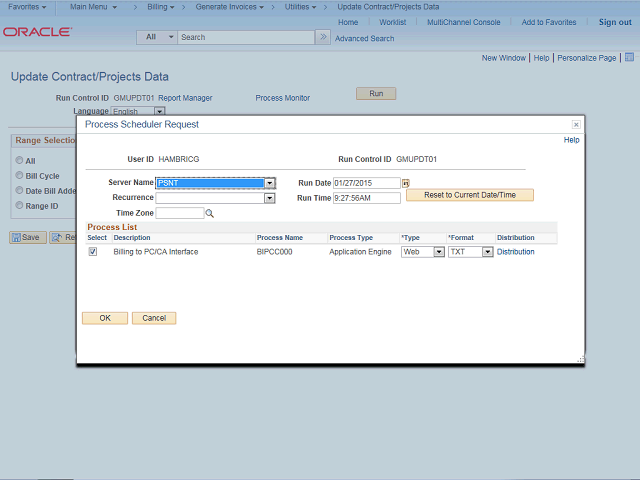Open the Run Date calendar picker
Image resolution: width=640 pixels, height=480 pixels.
406,184
